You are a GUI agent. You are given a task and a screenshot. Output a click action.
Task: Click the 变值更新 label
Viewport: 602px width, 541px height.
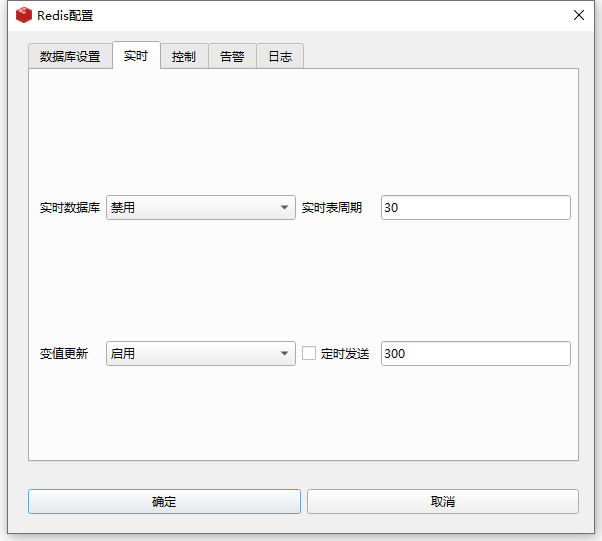pos(64,354)
